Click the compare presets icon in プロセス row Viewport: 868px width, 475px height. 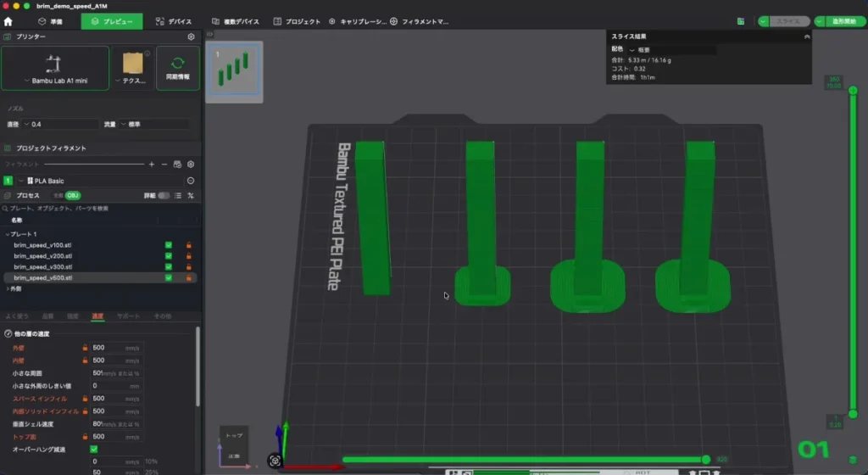(191, 195)
